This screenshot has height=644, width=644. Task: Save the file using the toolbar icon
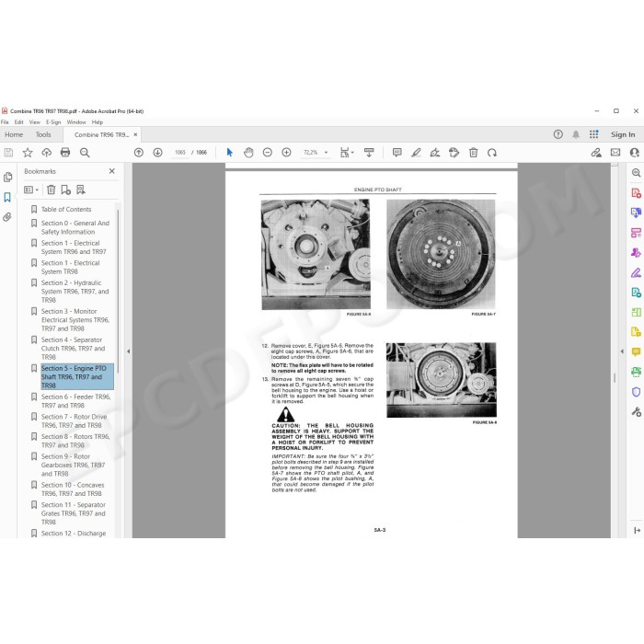pyautogui.click(x=8, y=153)
